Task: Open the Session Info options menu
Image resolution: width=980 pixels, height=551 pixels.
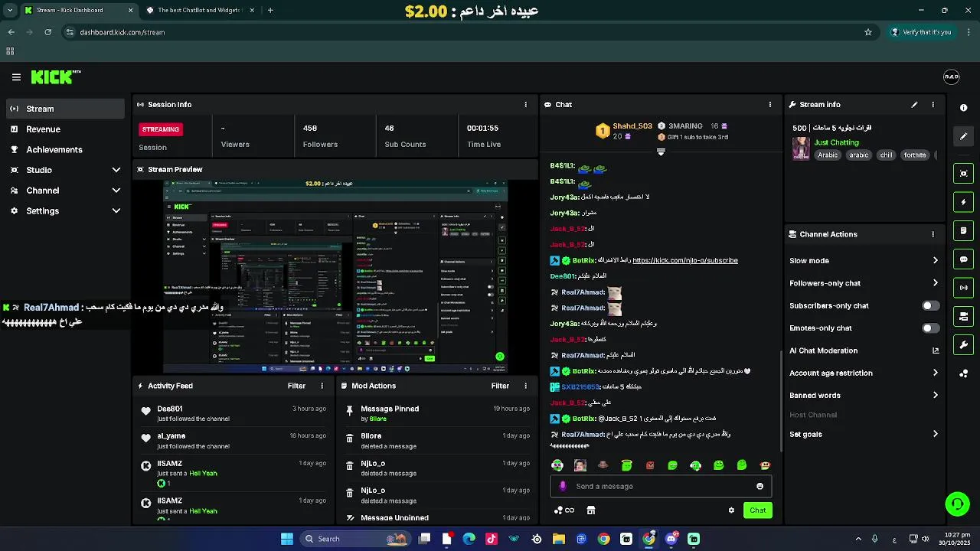Action: click(525, 105)
